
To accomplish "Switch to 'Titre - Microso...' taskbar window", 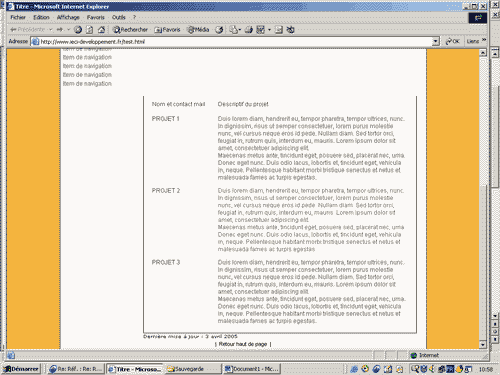I will [x=135, y=369].
